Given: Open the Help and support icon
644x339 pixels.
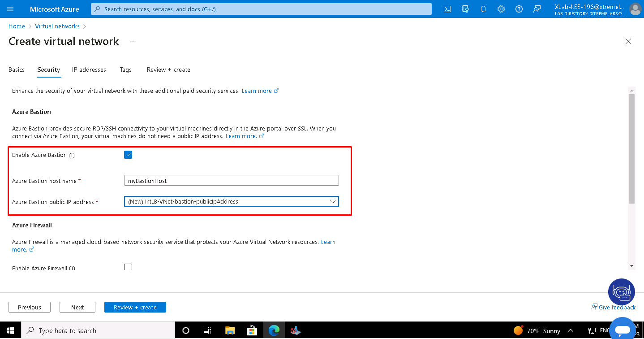Looking at the screenshot, I should (x=519, y=9).
